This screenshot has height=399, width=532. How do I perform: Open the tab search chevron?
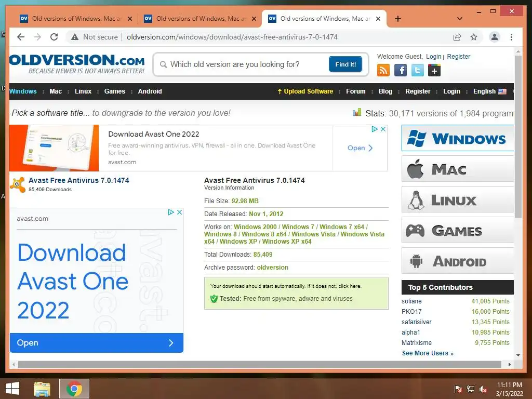pos(460,19)
